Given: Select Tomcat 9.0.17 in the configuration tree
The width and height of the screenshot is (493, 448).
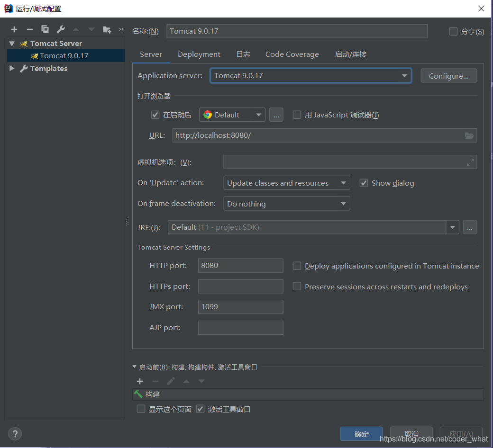Looking at the screenshot, I should click(x=66, y=55).
